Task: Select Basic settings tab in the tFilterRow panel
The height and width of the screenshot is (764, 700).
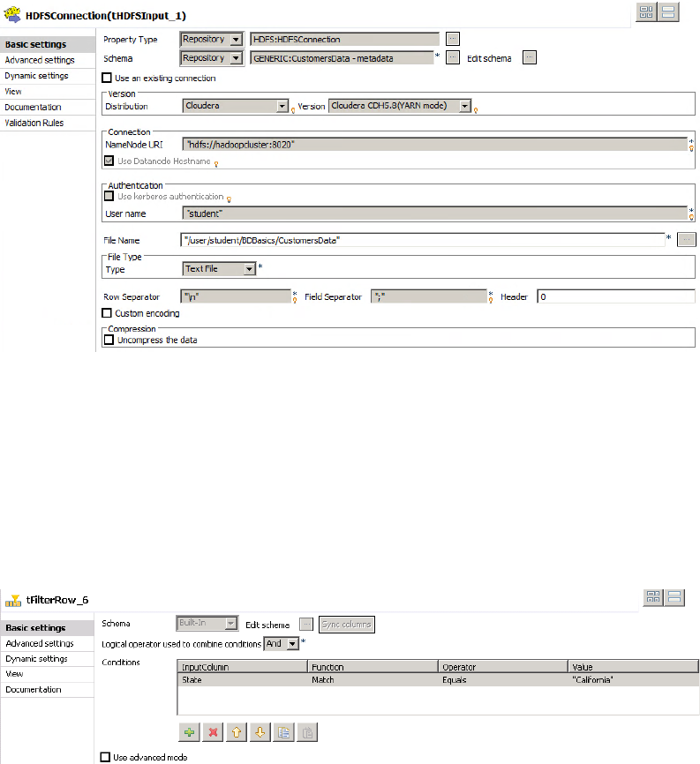Action: 48,627
